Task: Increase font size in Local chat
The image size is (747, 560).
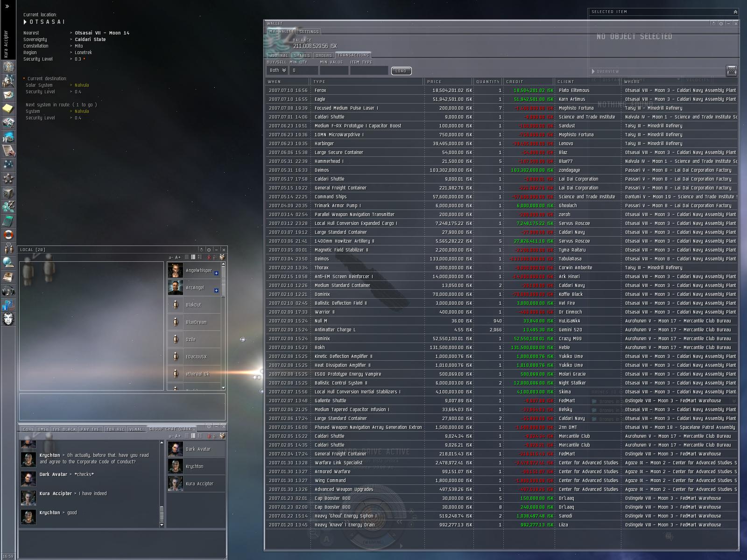Action: coord(178,257)
